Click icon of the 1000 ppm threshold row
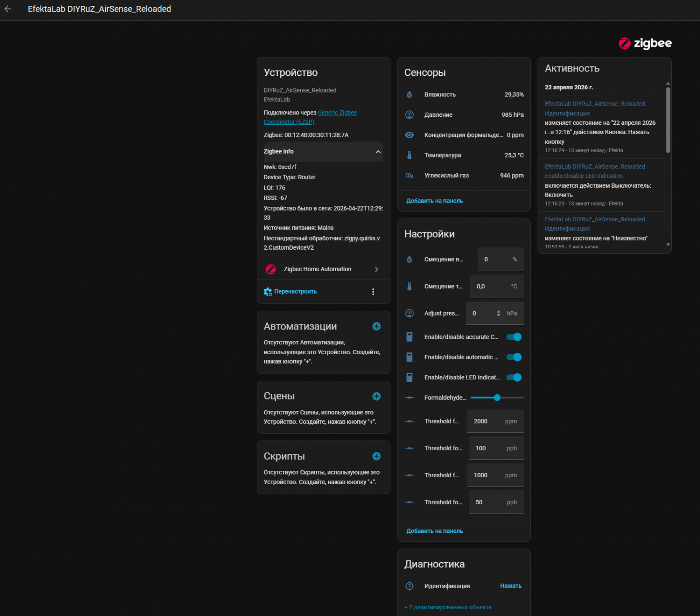Screen dimensions: 700x616 (x=409, y=475)
